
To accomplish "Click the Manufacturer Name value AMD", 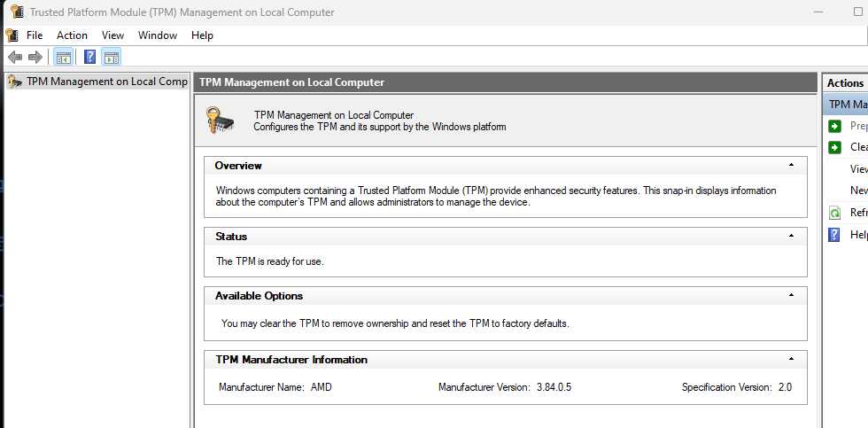I will point(322,387).
